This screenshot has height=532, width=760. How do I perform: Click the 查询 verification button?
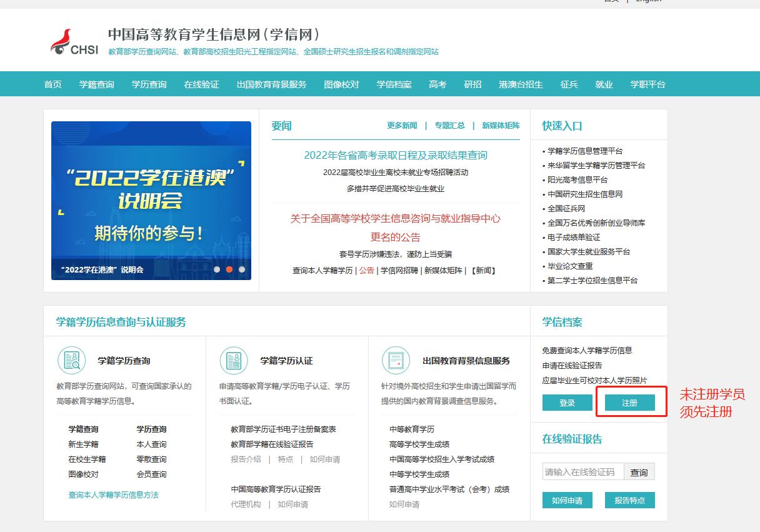point(639,472)
